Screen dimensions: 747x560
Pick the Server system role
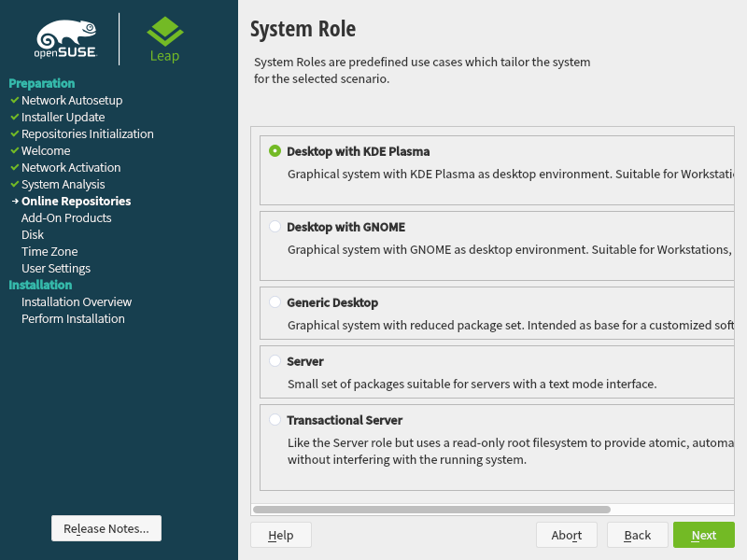point(275,360)
